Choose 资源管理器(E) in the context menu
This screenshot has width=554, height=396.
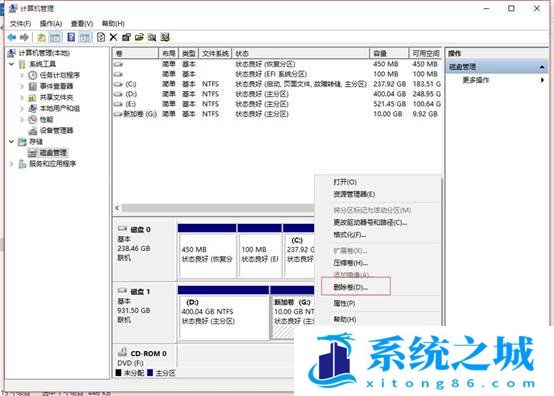click(x=354, y=194)
